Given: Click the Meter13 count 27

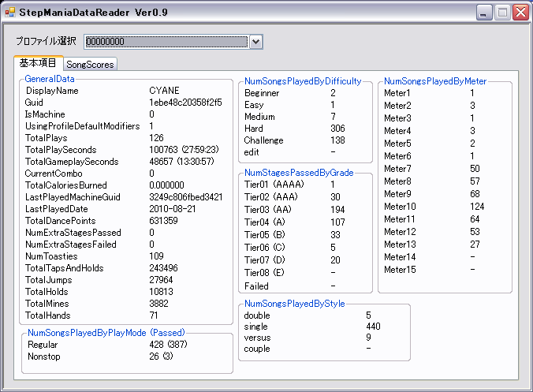Looking at the screenshot, I should (475, 244).
